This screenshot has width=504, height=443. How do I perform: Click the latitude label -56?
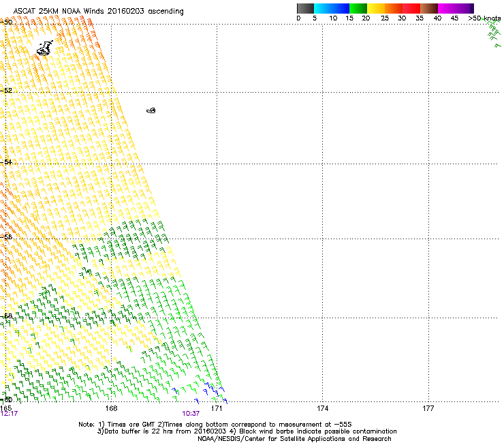(6, 236)
